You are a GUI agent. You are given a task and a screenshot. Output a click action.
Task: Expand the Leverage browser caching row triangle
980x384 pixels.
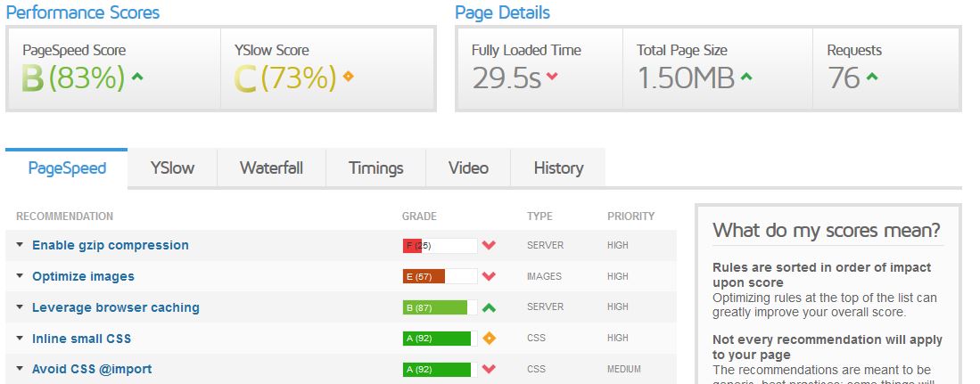pos(20,307)
